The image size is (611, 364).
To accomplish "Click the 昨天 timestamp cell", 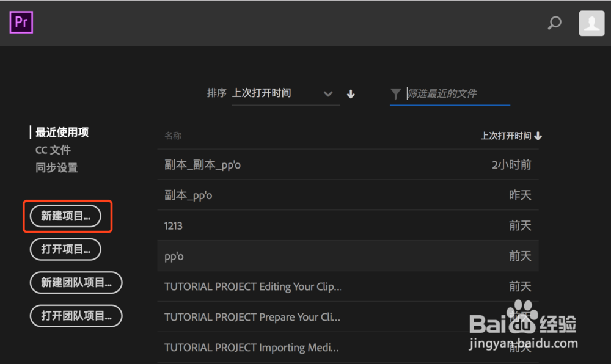I will click(520, 195).
